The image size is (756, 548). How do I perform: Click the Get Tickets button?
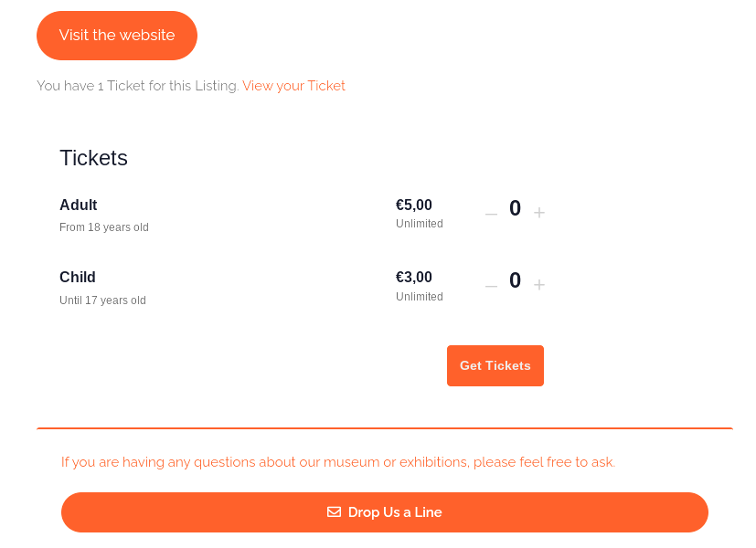pyautogui.click(x=495, y=365)
